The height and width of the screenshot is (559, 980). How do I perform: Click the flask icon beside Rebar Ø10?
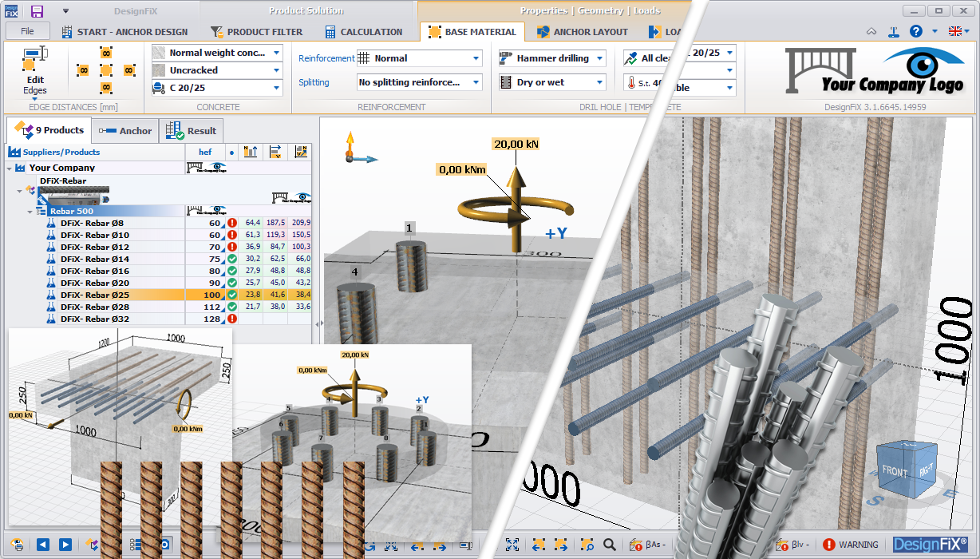click(x=52, y=236)
